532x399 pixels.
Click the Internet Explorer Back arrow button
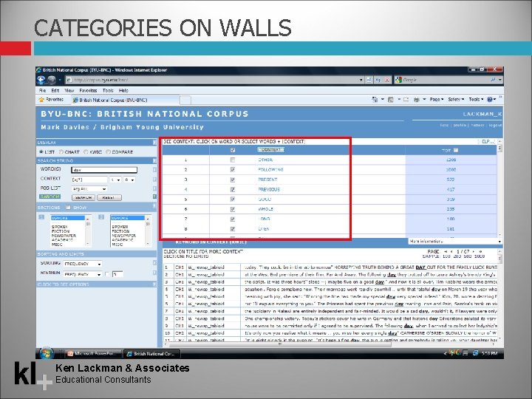pos(41,80)
